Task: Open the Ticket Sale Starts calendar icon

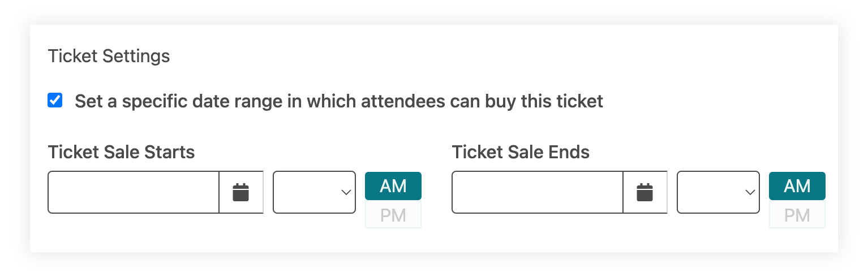Action: (x=241, y=192)
